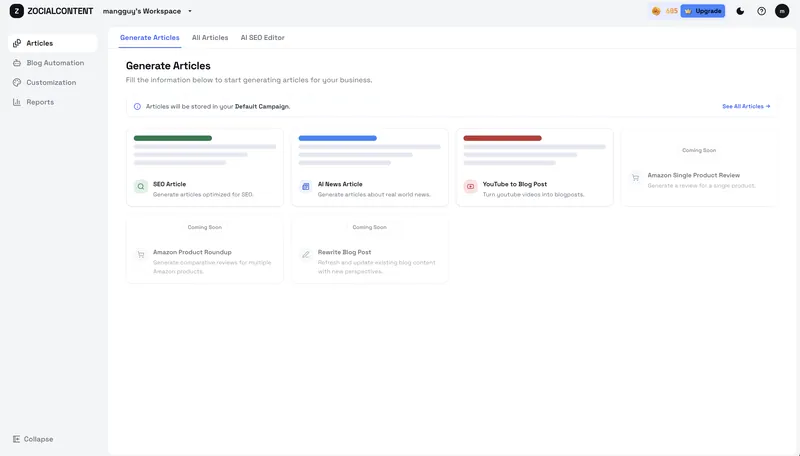Click the Rewrite Blog Post pencil icon
The height and width of the screenshot is (456, 800).
[x=306, y=255]
